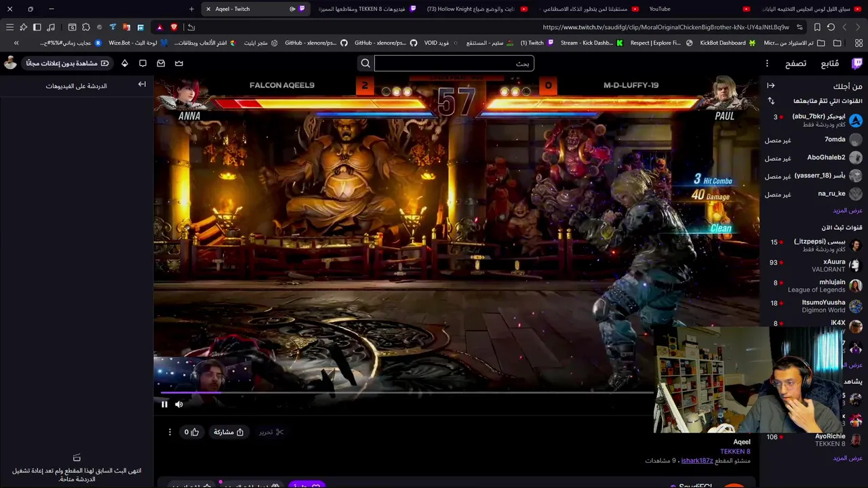The width and height of the screenshot is (868, 488).
Task: Open the notifications inbox icon
Action: click(x=161, y=63)
